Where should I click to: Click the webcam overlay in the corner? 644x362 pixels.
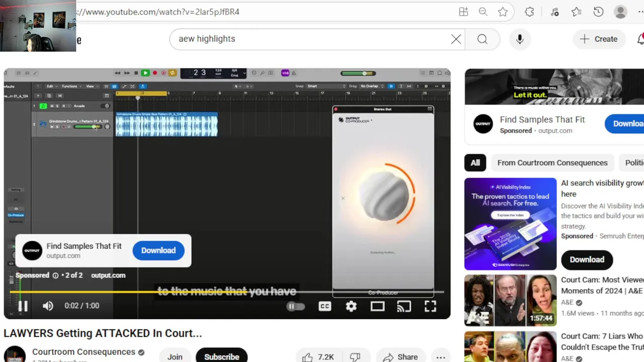coord(38,26)
